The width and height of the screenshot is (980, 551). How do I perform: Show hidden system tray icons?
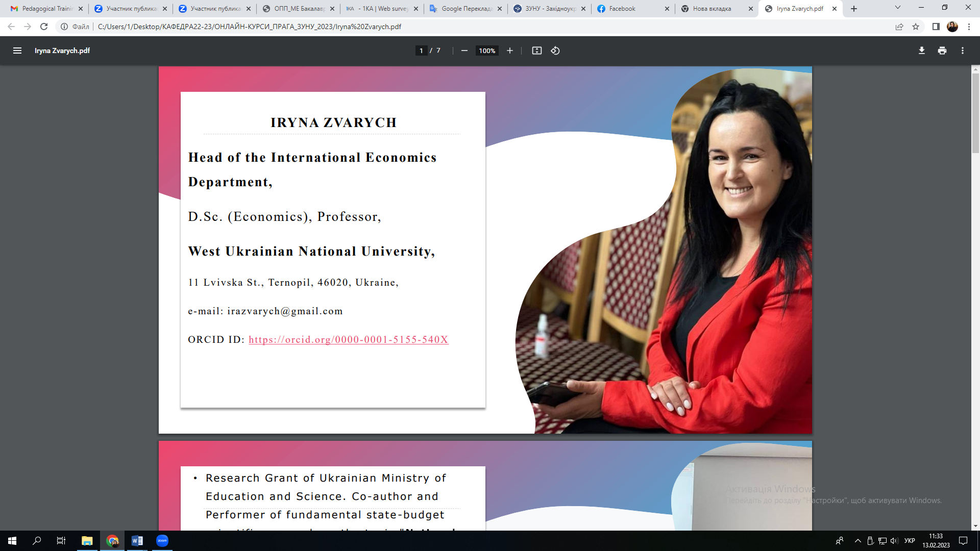857,541
